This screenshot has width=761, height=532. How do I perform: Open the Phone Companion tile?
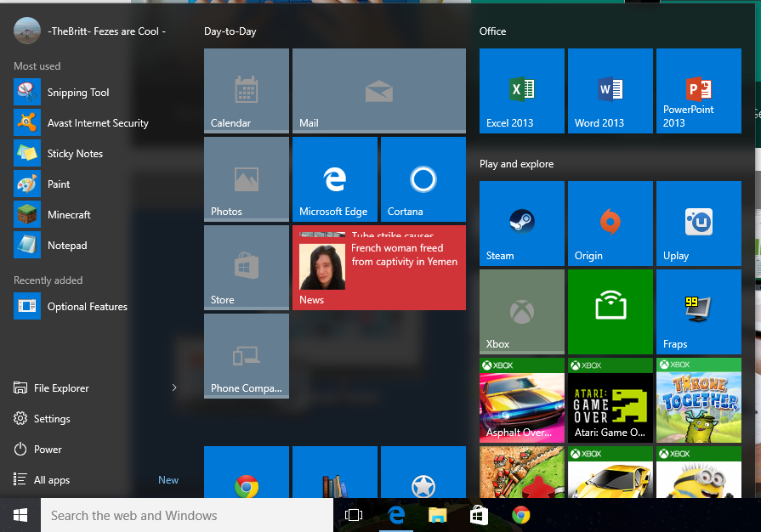pos(247,356)
